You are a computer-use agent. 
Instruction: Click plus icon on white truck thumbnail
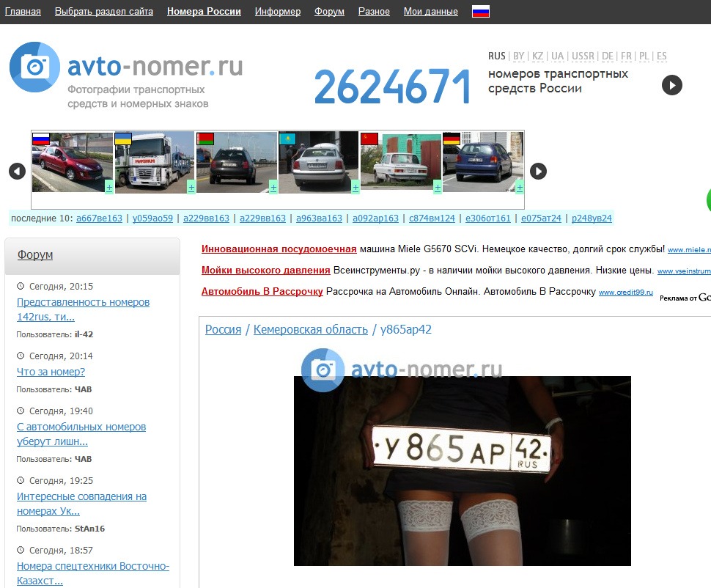coord(191,187)
